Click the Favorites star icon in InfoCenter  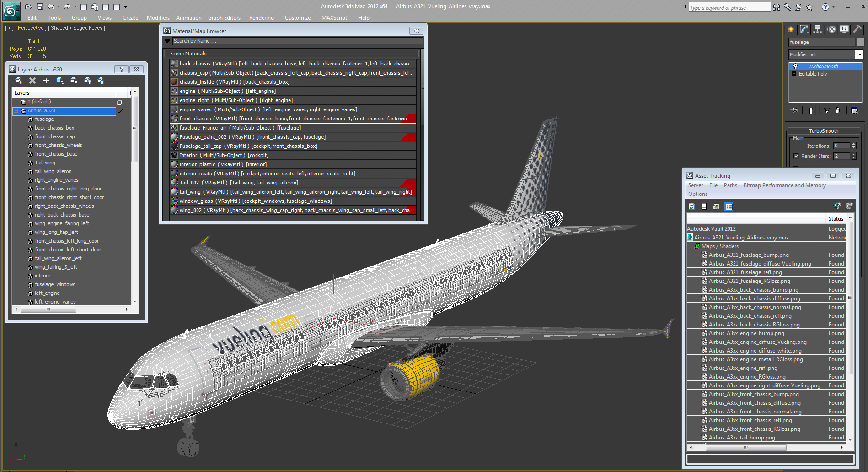pyautogui.click(x=809, y=7)
